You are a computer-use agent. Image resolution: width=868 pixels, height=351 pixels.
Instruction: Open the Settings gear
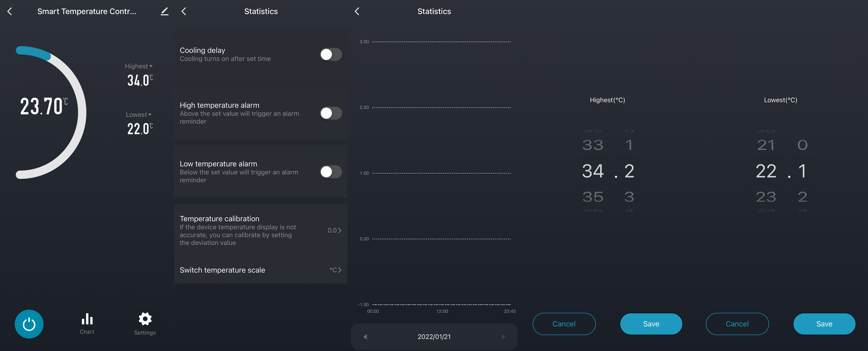point(145,324)
